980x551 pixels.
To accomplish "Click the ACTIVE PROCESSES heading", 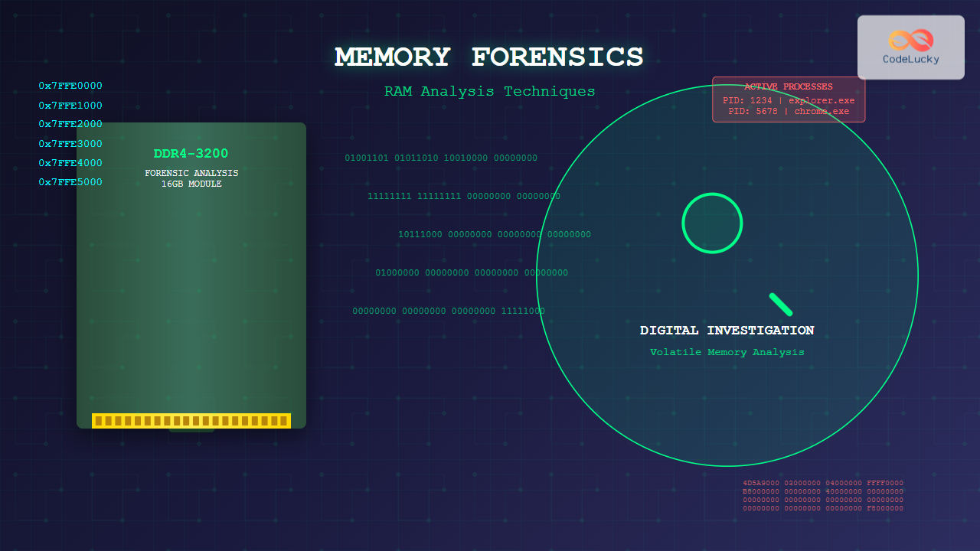I will click(789, 87).
